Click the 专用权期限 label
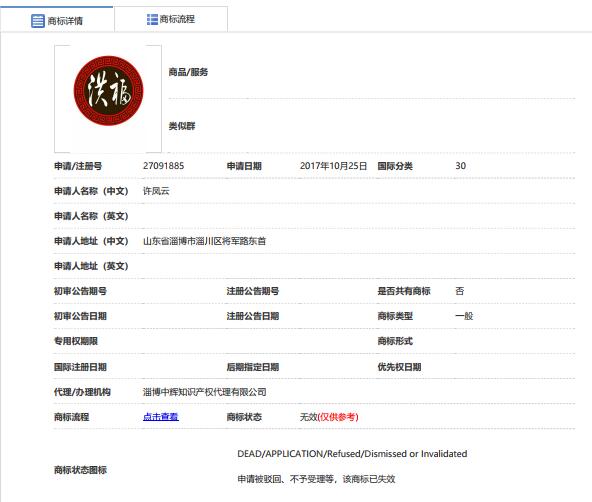The height and width of the screenshot is (502, 592). (x=76, y=341)
